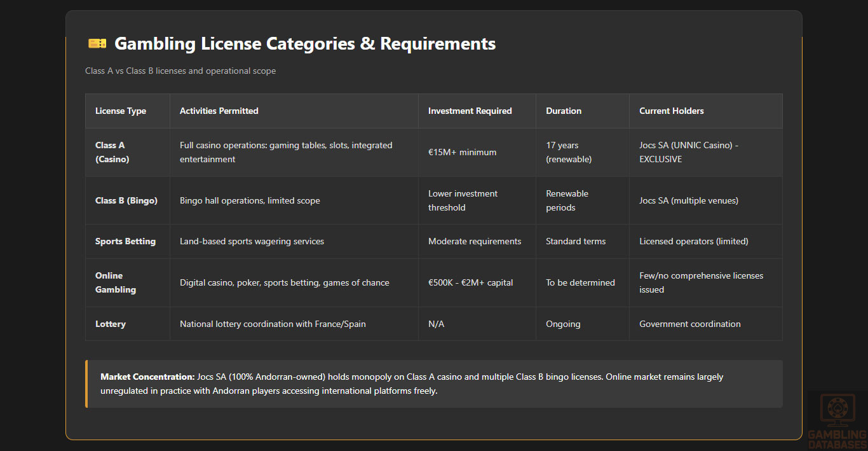Click the Online Gambling row label
This screenshot has height=451, width=868.
pyautogui.click(x=116, y=282)
